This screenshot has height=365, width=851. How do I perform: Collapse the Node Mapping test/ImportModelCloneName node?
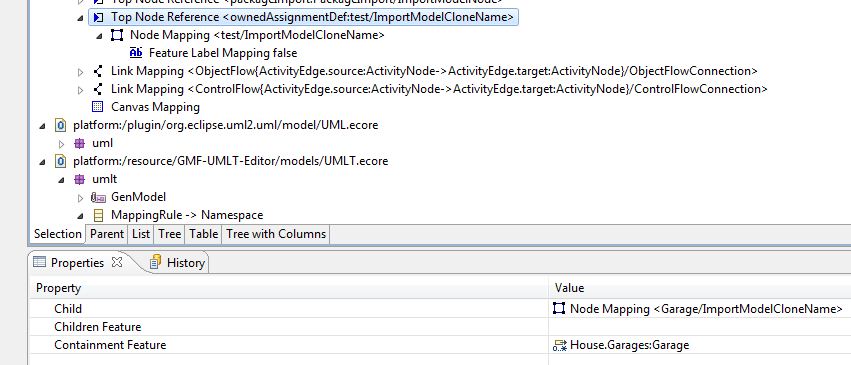point(99,36)
